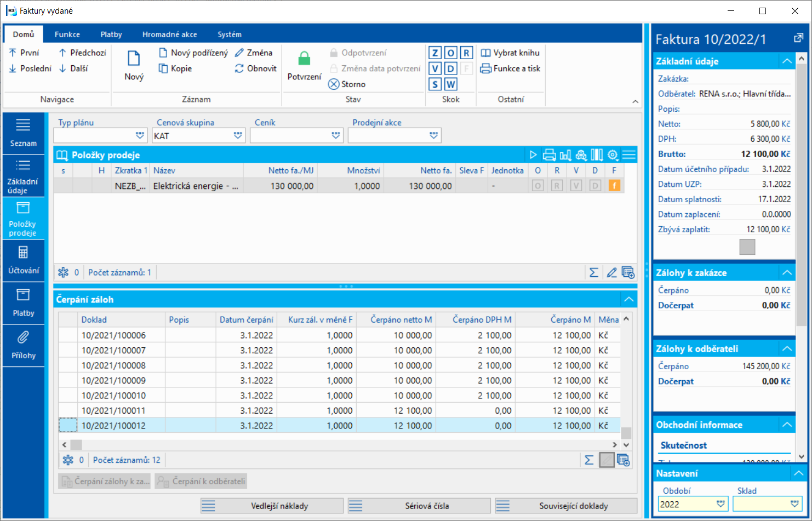This screenshot has width=812, height=521.
Task: Open the Cenová skupina dropdown
Action: pos(238,135)
